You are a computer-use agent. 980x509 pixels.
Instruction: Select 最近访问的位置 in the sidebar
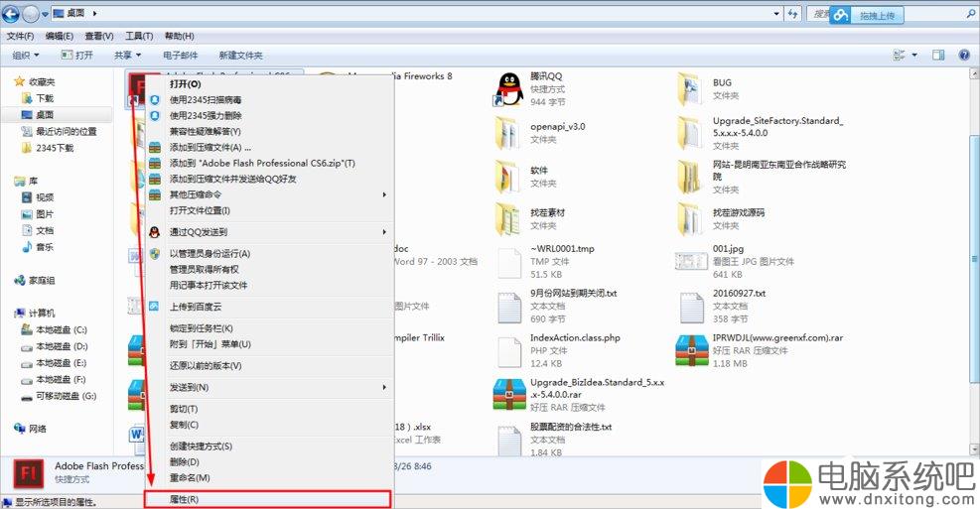(x=59, y=131)
